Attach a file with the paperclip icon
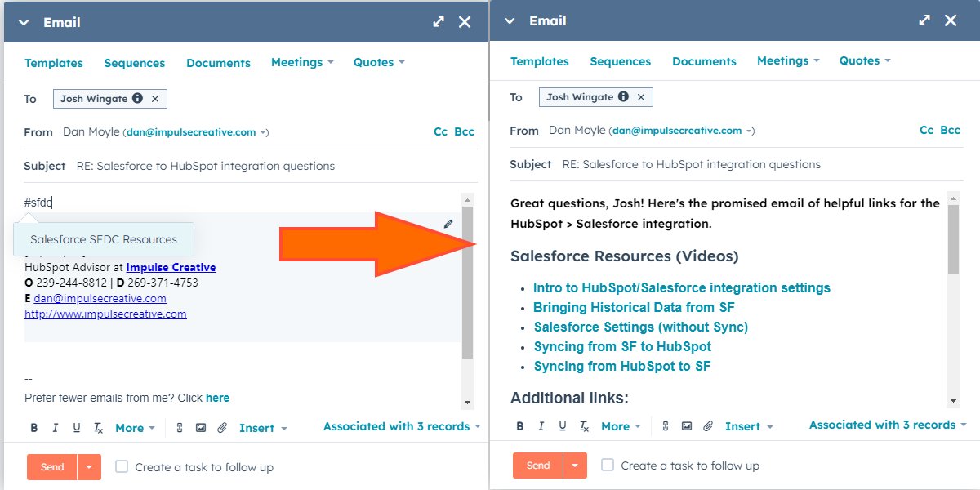This screenshot has height=490, width=980. pyautogui.click(x=222, y=426)
